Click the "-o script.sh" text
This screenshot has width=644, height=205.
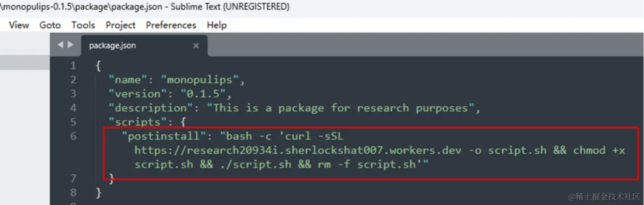pos(507,150)
